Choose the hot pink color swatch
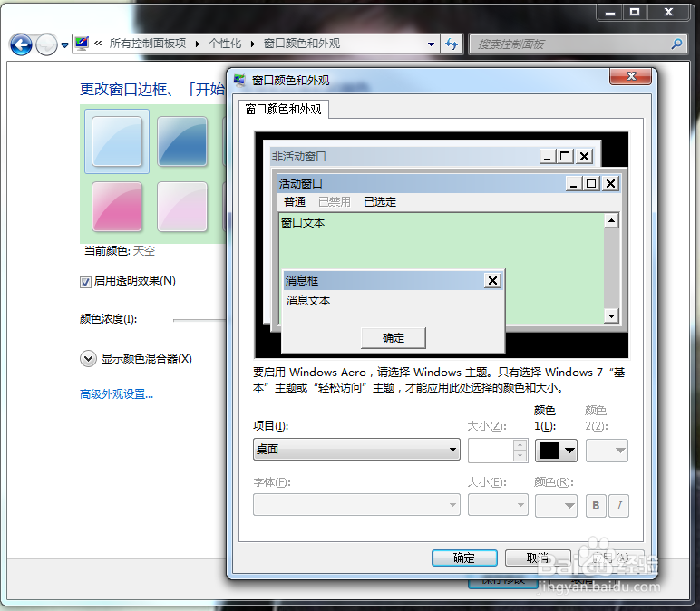700x611 pixels. tap(117, 207)
